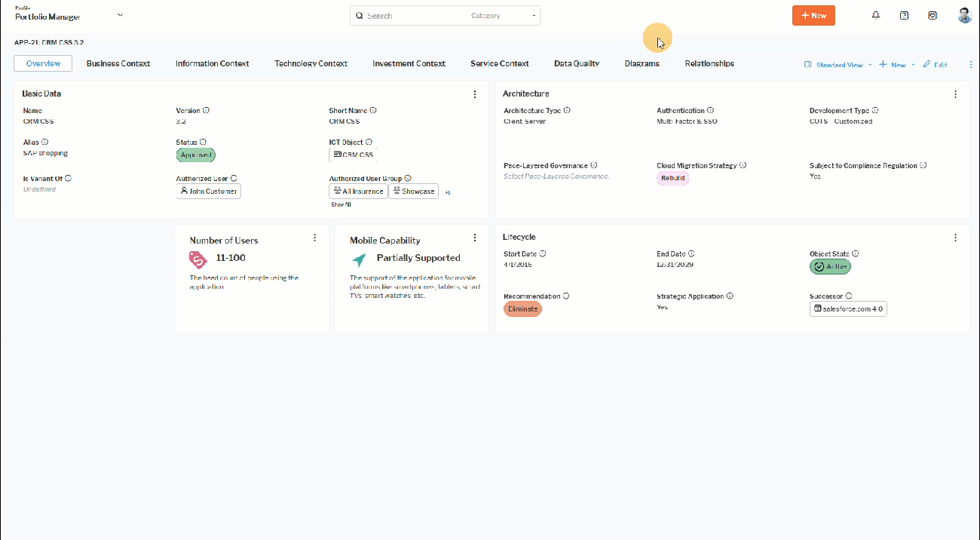Open the favorites heart icon
This screenshot has width=980, height=540.
click(x=933, y=15)
